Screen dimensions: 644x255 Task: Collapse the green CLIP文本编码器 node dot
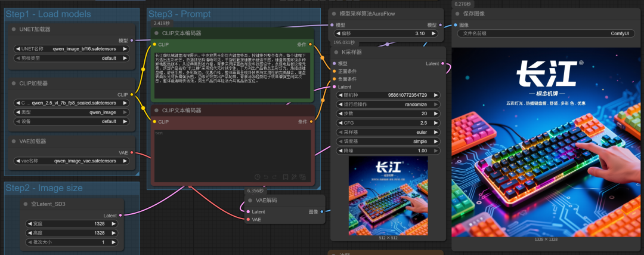156,33
